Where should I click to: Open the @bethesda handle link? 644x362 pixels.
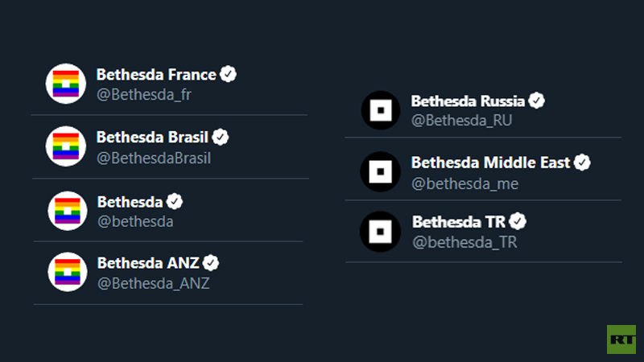pos(135,222)
